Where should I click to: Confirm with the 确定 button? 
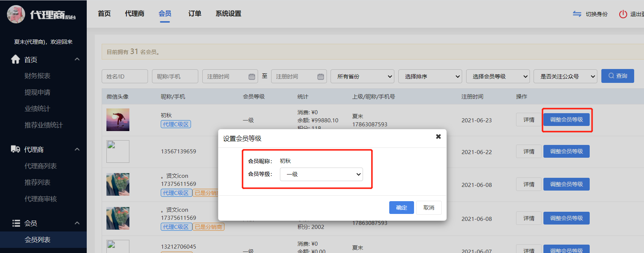401,208
